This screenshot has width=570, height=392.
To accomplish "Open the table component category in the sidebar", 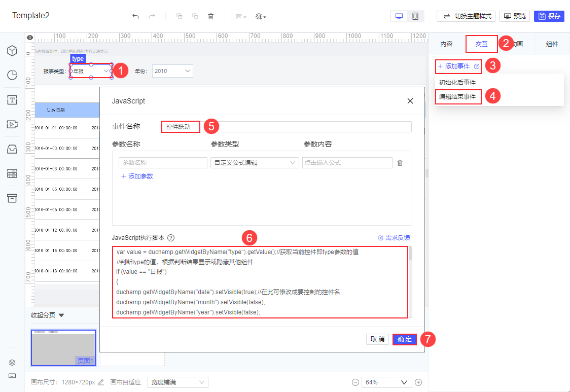I will pyautogui.click(x=13, y=173).
